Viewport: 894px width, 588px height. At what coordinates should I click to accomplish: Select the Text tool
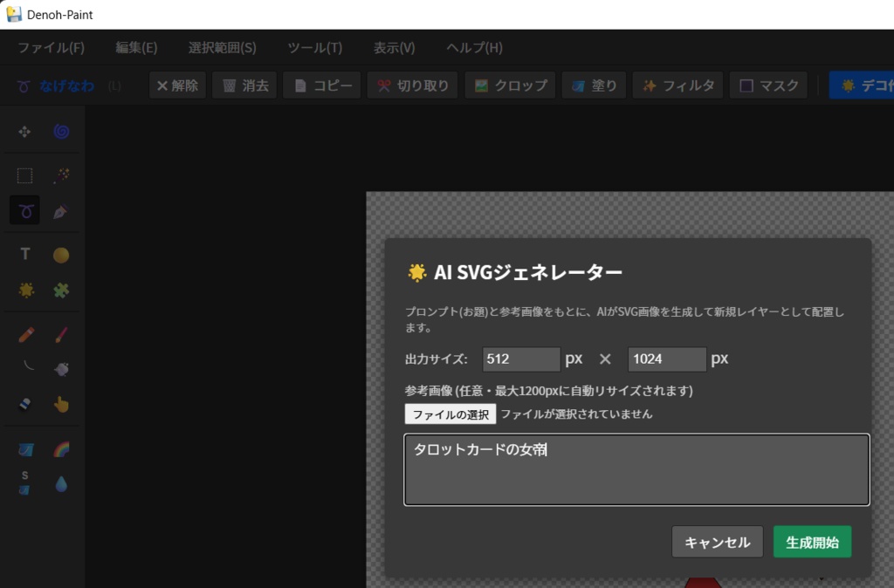24,254
